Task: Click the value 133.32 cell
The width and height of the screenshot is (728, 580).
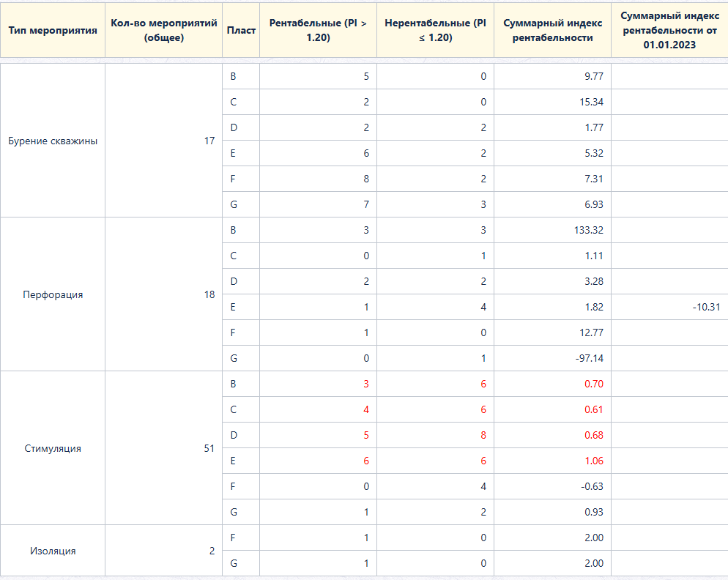Action: coord(552,230)
